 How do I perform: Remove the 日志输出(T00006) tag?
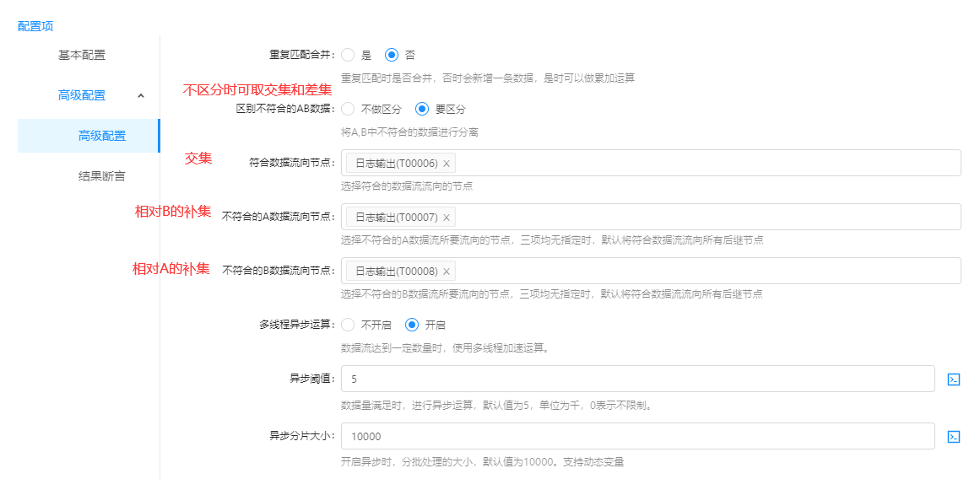(447, 164)
